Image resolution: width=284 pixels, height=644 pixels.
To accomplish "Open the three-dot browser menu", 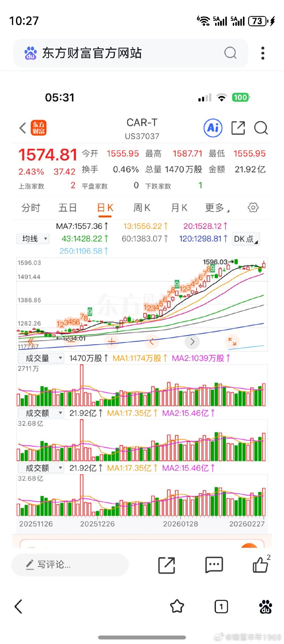I will (x=263, y=53).
